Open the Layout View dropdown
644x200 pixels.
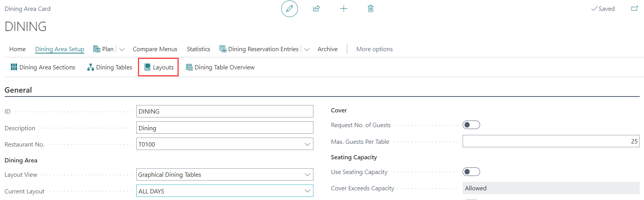point(307,175)
